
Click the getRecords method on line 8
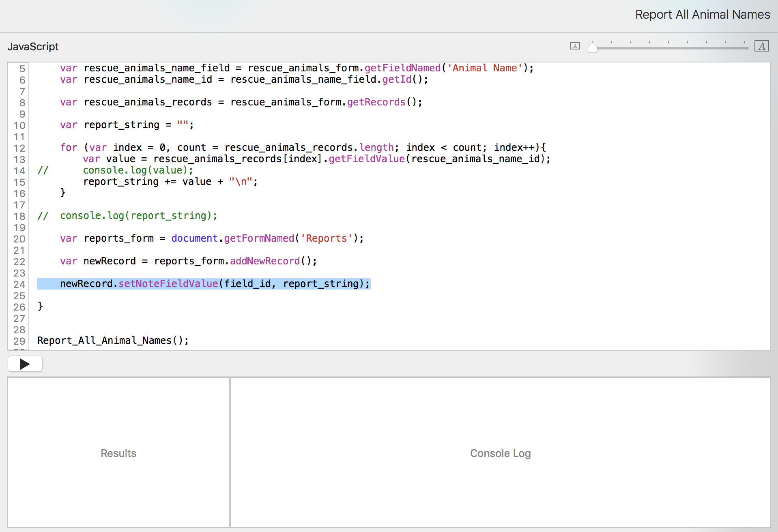point(376,102)
